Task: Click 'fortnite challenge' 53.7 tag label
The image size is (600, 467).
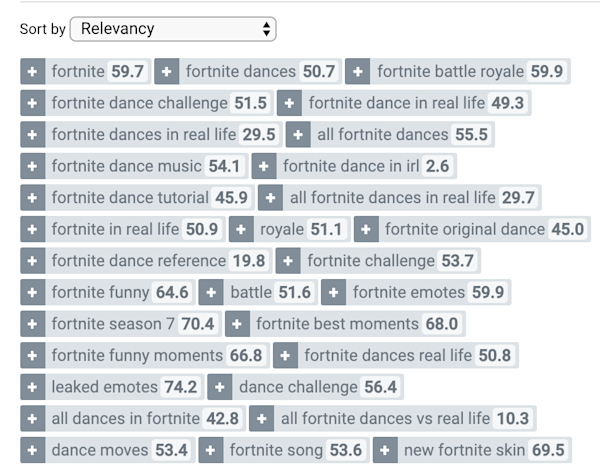Action: click(x=371, y=261)
